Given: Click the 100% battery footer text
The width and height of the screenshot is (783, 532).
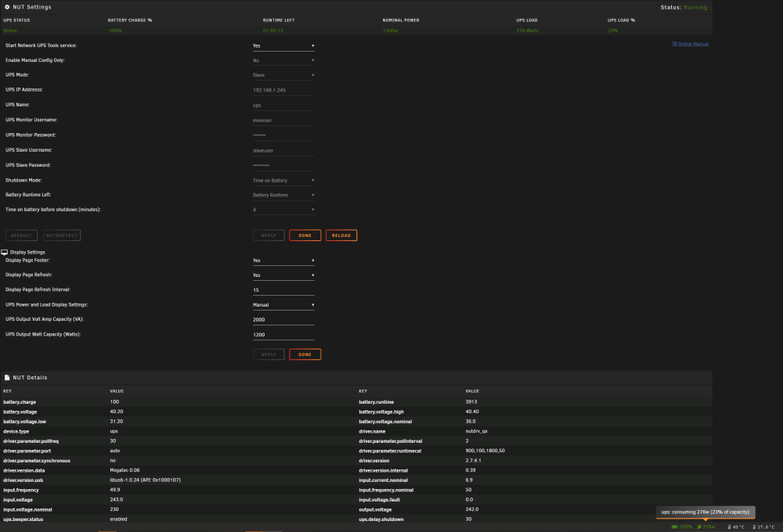Looking at the screenshot, I should pyautogui.click(x=686, y=527).
